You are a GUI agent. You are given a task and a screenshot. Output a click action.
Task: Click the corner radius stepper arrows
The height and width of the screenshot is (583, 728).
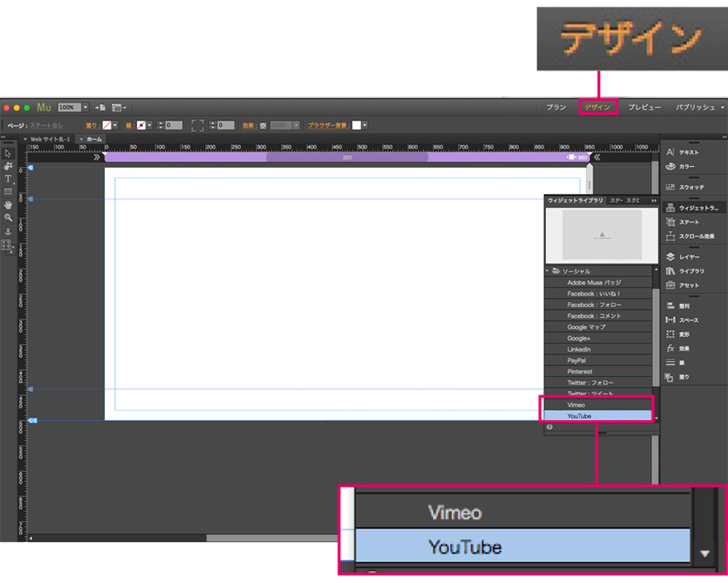click(213, 125)
